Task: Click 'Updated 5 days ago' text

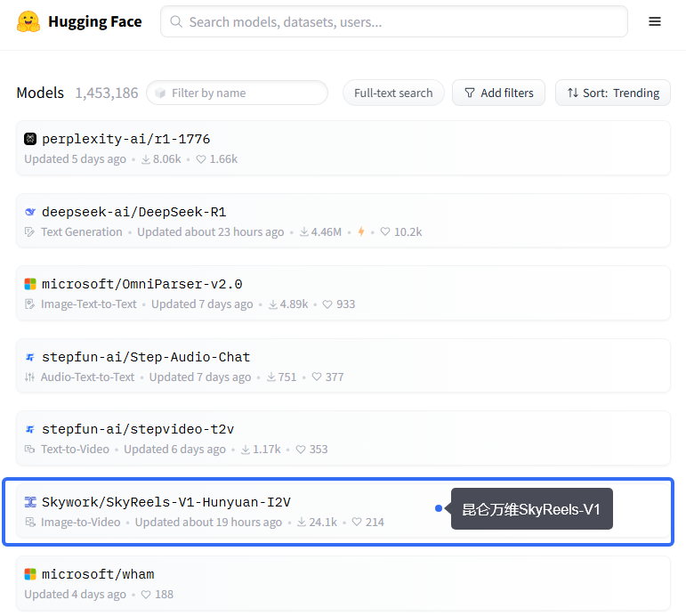Action: click(x=76, y=159)
